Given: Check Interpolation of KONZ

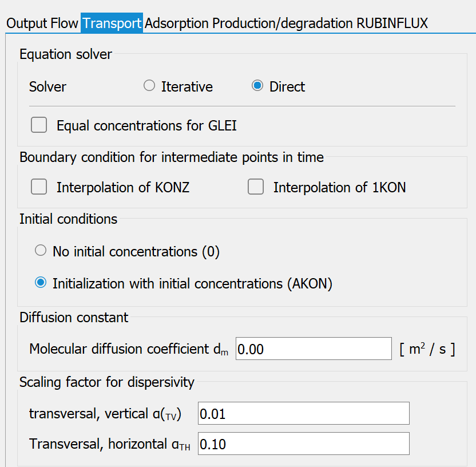Looking at the screenshot, I should pyautogui.click(x=39, y=187).
